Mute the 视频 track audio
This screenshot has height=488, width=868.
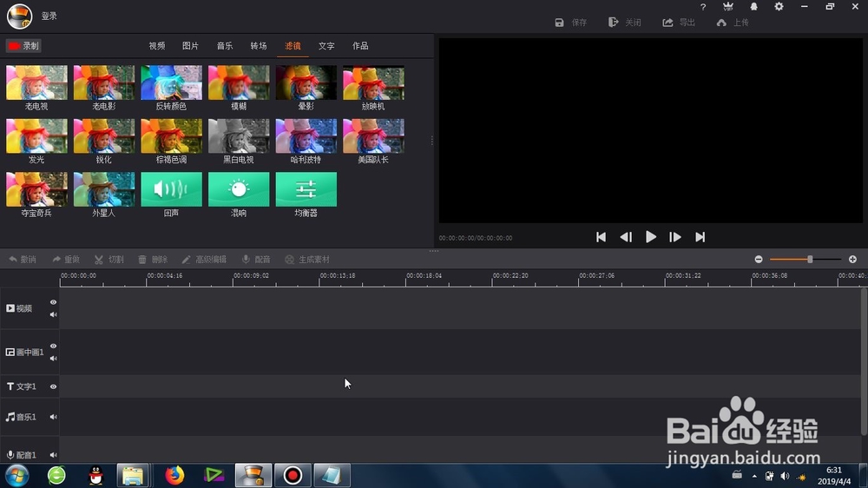pyautogui.click(x=53, y=314)
